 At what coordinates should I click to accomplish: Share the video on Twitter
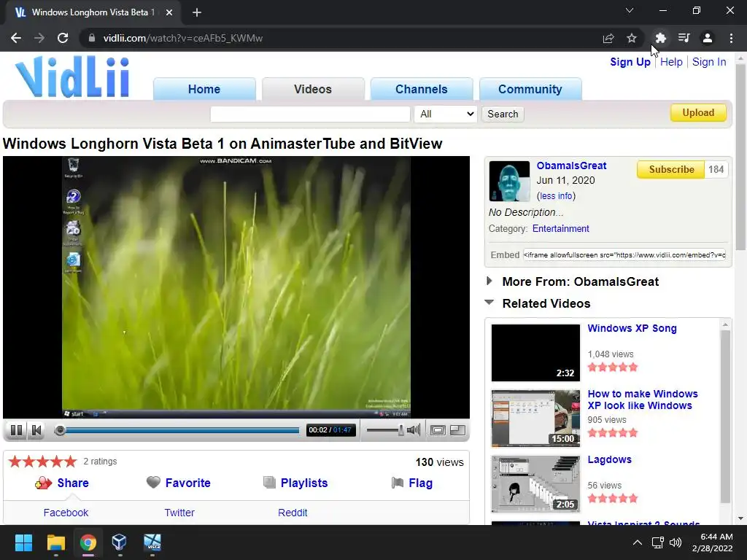(x=179, y=513)
